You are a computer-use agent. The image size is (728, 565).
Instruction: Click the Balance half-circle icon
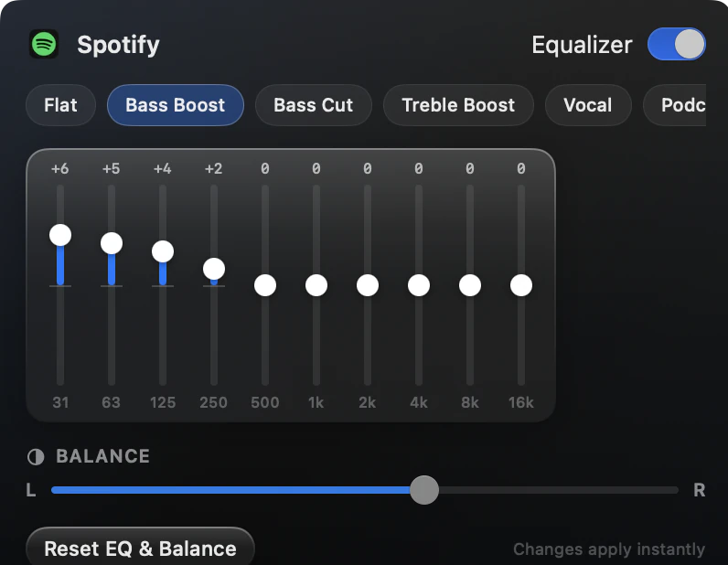(36, 457)
